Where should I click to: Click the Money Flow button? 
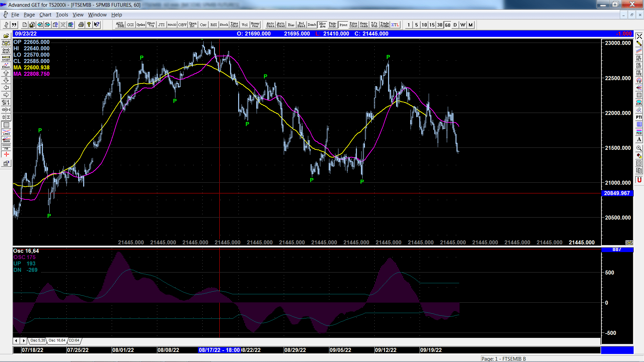point(255,25)
